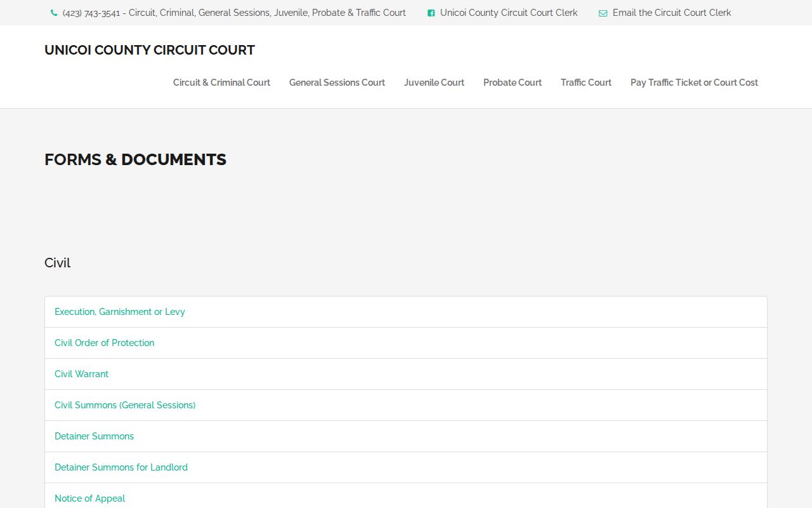Click the phone icon in top bar

coord(54,13)
